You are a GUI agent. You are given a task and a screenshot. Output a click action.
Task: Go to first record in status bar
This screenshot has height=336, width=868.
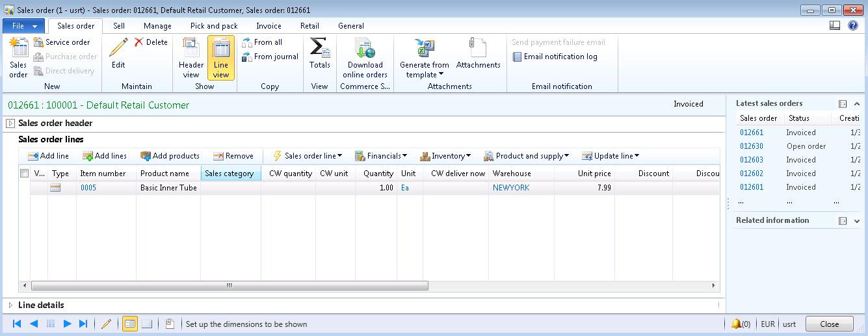click(17, 324)
